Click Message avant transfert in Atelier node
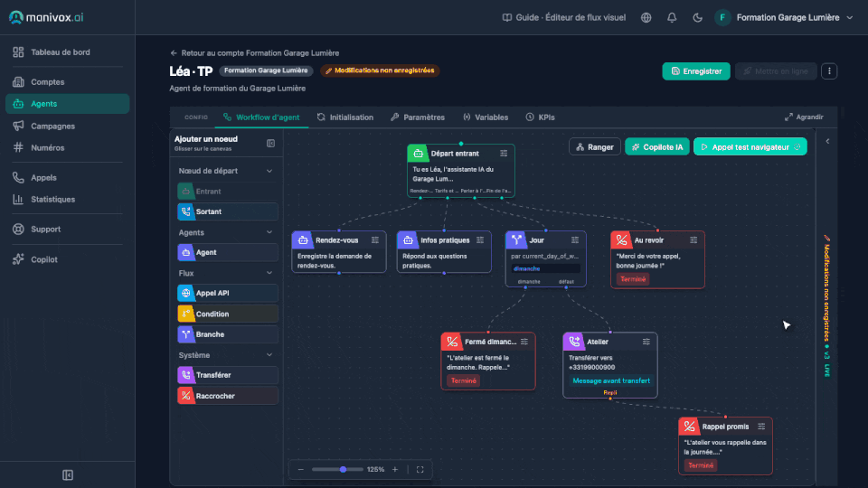The image size is (868, 488). tap(611, 380)
